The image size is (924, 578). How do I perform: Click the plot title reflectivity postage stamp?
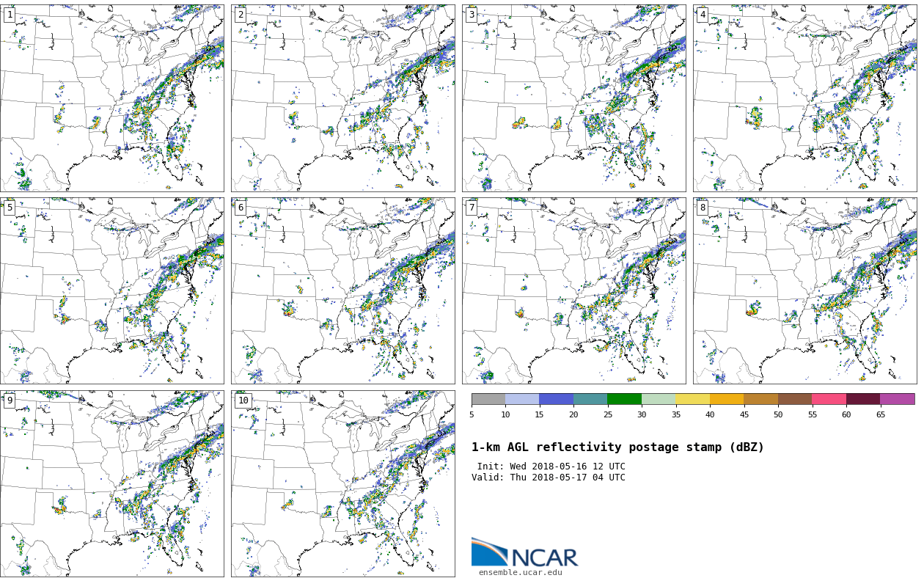tap(617, 447)
